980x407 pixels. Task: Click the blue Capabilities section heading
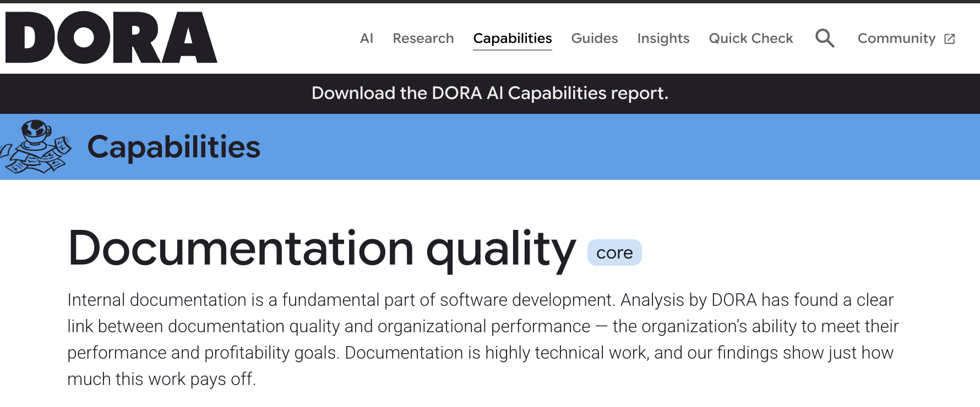pyautogui.click(x=173, y=147)
